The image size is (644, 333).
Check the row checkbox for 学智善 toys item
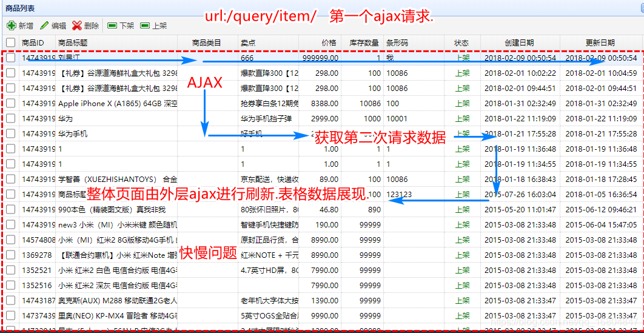[x=11, y=180]
